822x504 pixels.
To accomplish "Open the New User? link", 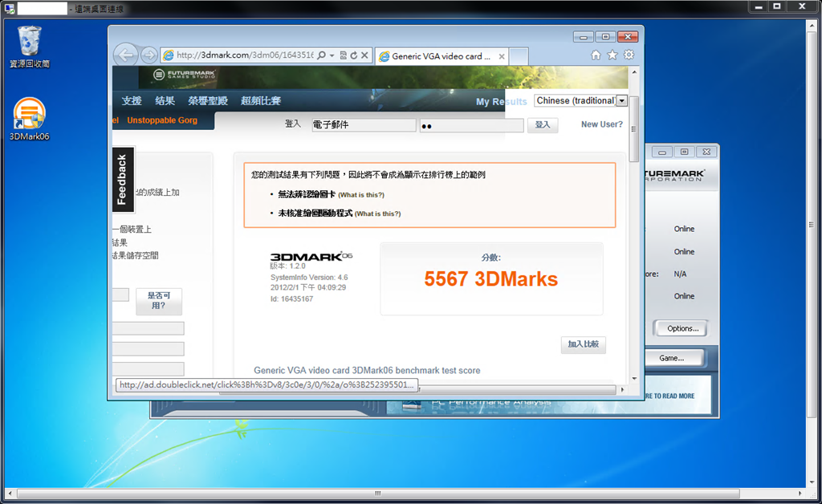I will tap(602, 124).
